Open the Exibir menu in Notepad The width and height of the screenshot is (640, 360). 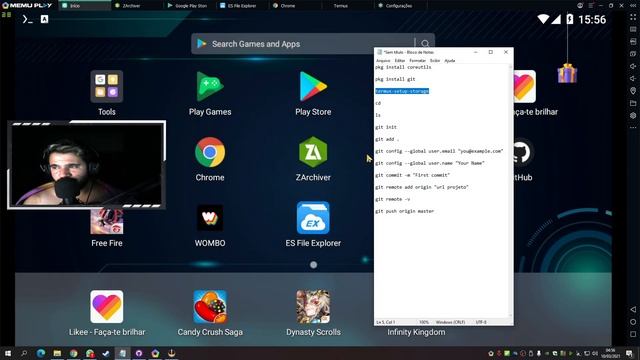(435, 60)
